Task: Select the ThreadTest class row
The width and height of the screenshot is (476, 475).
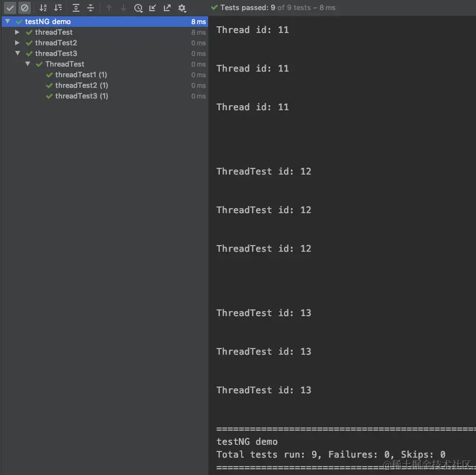Action: click(105, 64)
